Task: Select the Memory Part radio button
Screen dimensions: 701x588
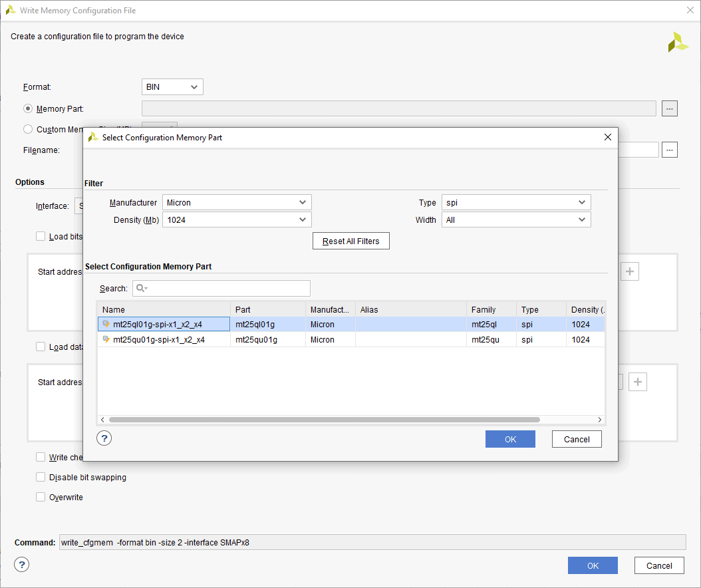Action: (28, 108)
